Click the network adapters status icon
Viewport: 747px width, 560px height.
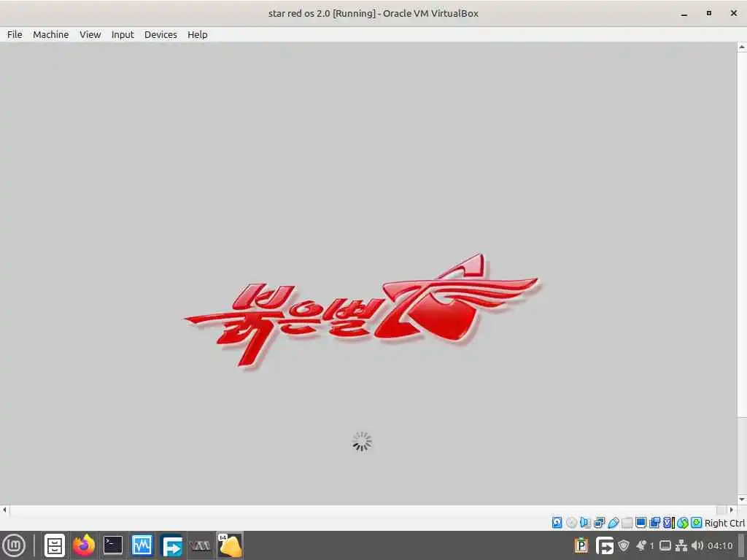600,523
